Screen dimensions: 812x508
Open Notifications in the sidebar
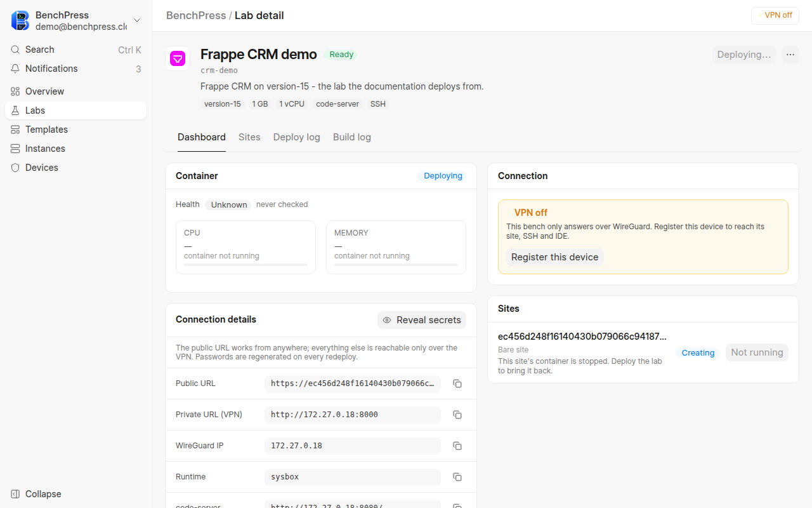point(75,69)
